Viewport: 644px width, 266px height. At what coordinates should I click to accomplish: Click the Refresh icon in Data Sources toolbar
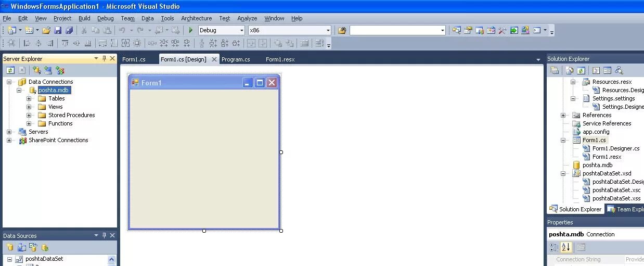point(45,247)
